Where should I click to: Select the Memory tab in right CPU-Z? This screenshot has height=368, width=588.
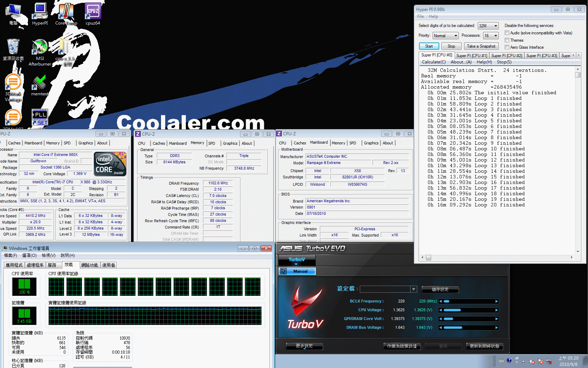[x=338, y=143]
